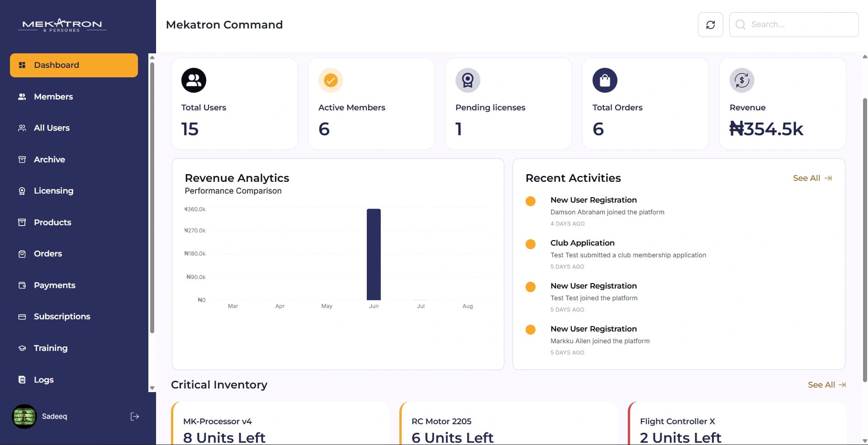Click the June revenue bar in chart

(374, 254)
